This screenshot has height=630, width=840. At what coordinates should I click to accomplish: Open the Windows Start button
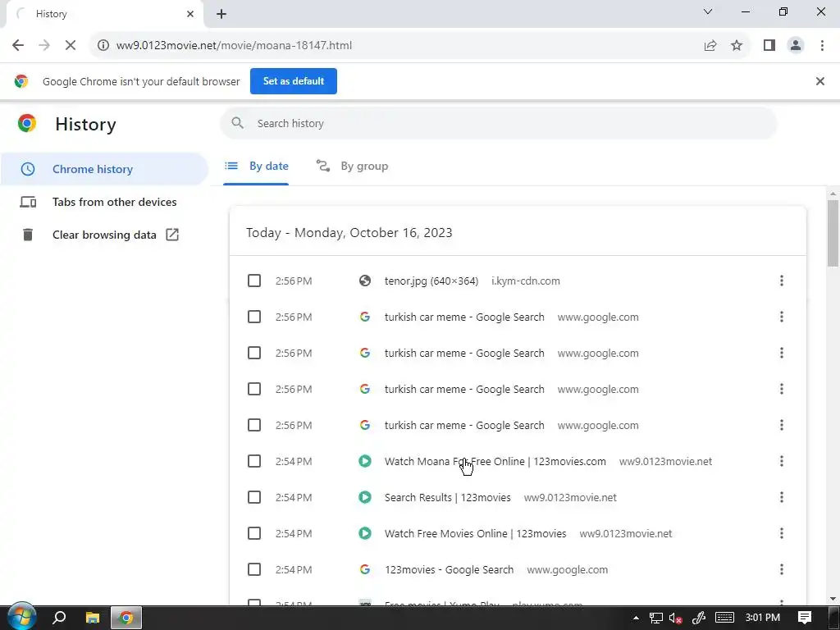21,617
